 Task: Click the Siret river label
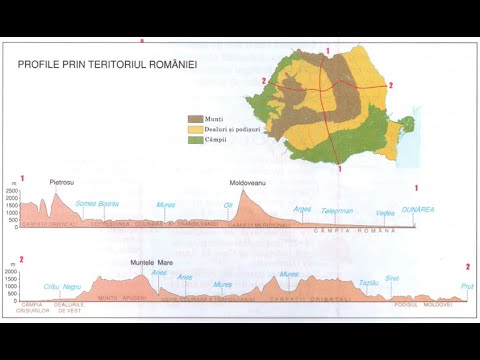coord(392,278)
